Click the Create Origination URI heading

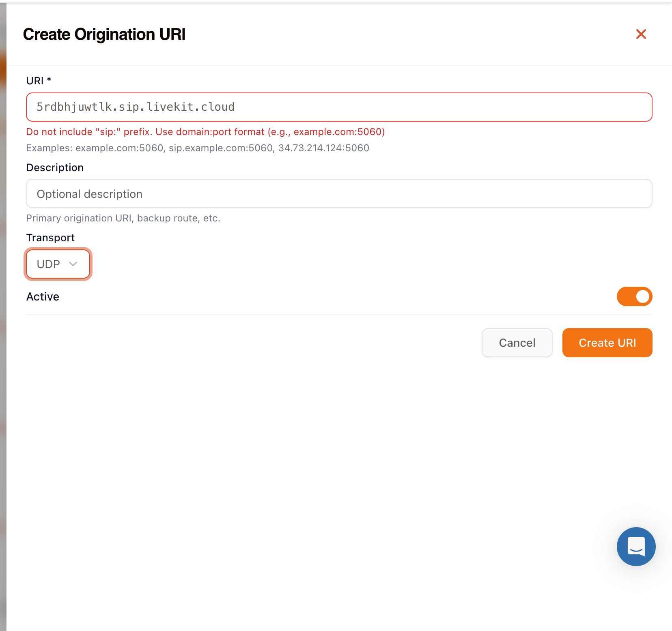(x=104, y=34)
